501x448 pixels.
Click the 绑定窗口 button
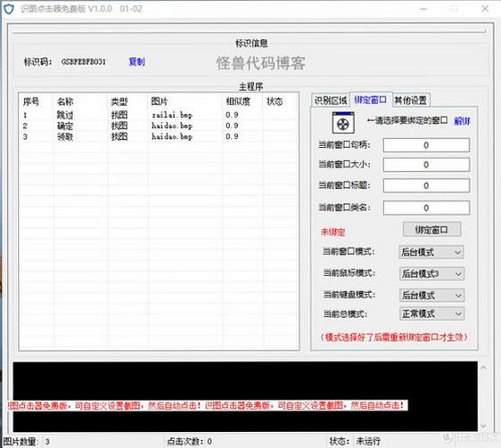click(x=431, y=230)
